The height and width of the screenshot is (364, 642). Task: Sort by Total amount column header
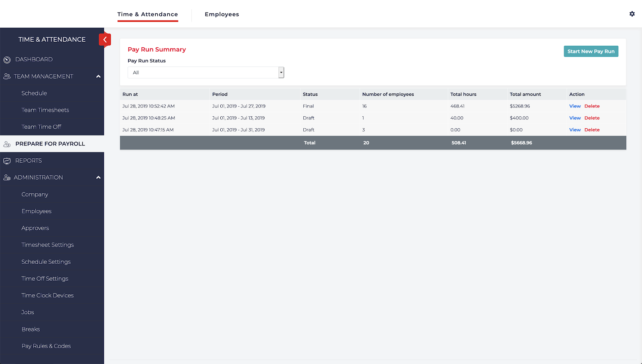pyautogui.click(x=525, y=94)
